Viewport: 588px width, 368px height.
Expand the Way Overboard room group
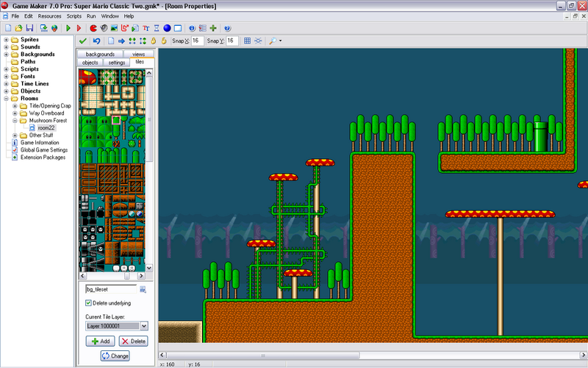pos(15,113)
